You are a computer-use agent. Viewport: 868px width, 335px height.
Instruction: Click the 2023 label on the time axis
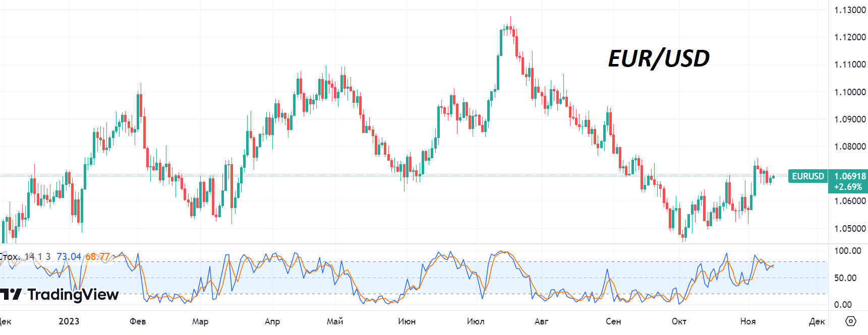click(x=69, y=321)
